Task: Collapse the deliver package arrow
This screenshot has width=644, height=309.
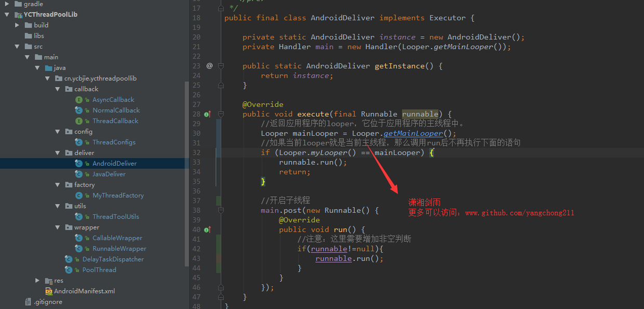Action: 58,153
